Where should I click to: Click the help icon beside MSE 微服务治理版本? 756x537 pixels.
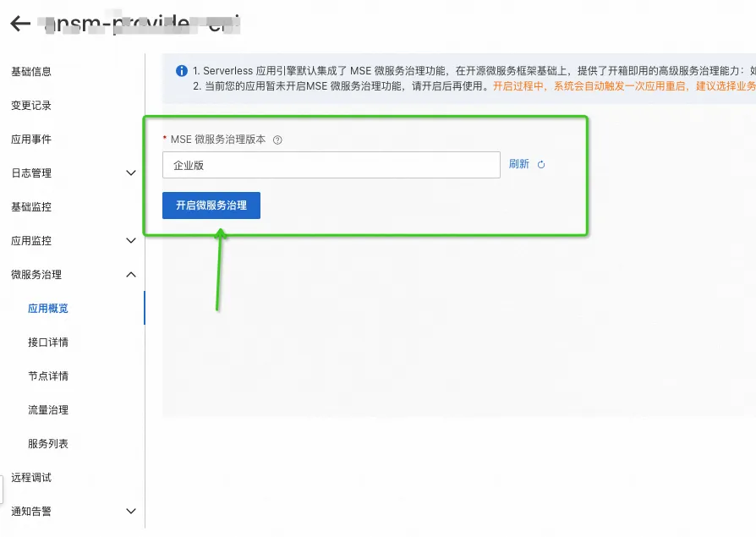point(277,140)
